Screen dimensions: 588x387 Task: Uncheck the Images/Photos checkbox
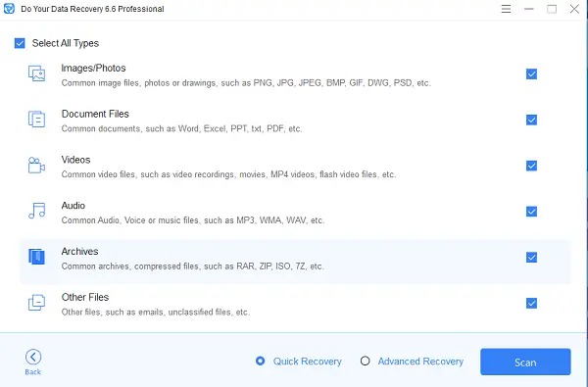531,73
